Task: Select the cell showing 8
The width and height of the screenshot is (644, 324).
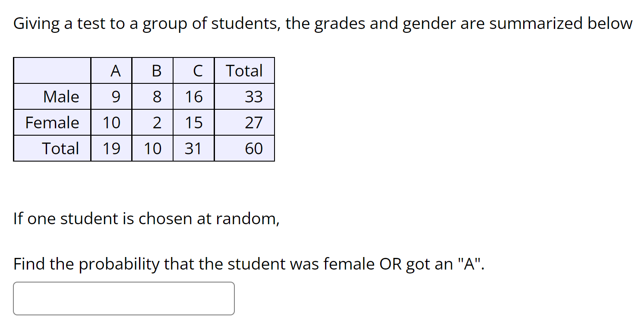Action: [156, 96]
